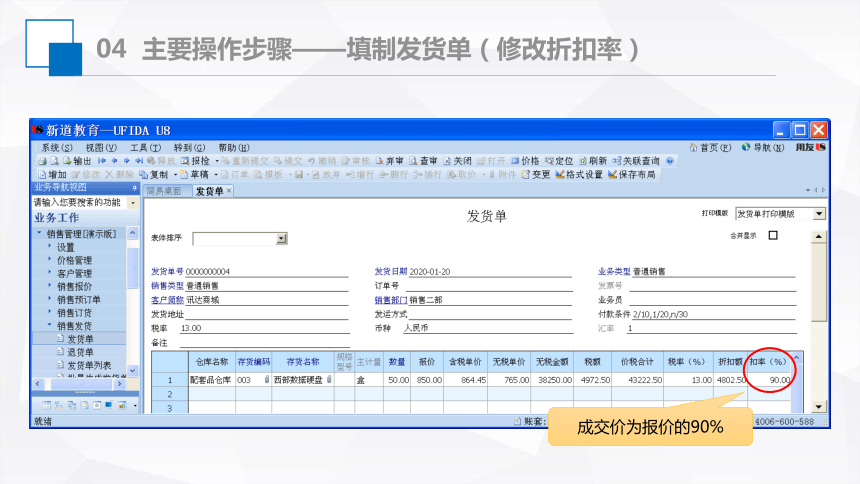Click the 业务员 input field
The image size is (860, 484).
[x=712, y=300]
